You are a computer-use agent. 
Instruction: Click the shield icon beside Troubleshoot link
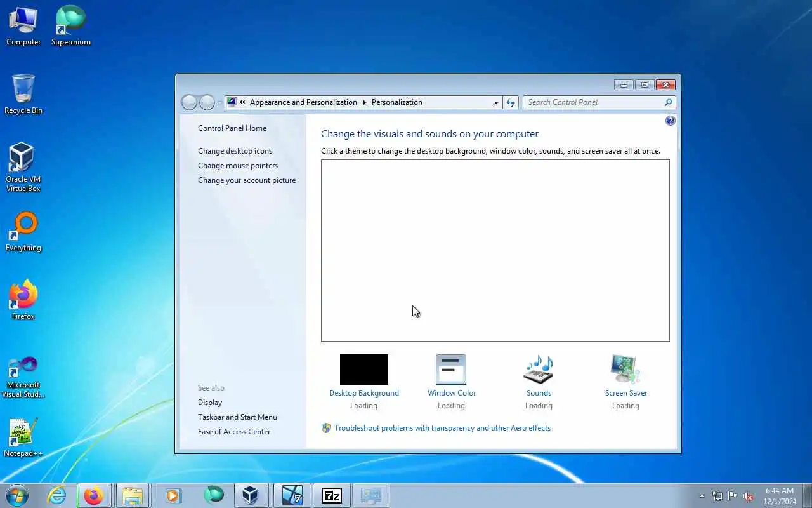tap(326, 428)
